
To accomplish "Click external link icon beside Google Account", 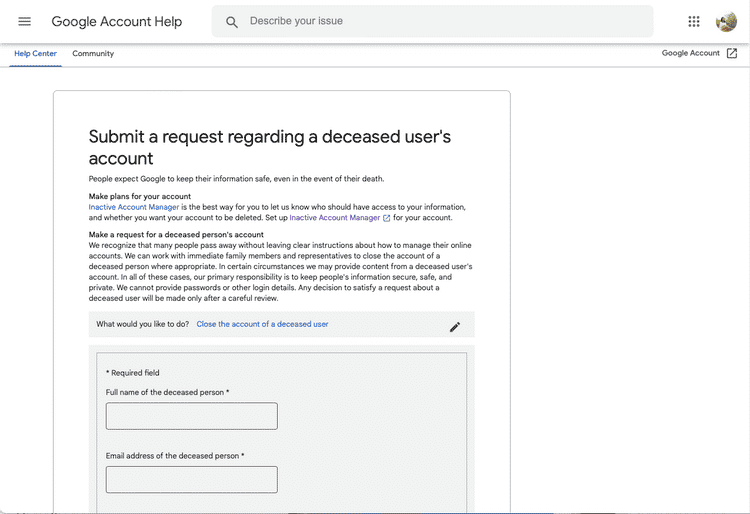I will point(732,53).
